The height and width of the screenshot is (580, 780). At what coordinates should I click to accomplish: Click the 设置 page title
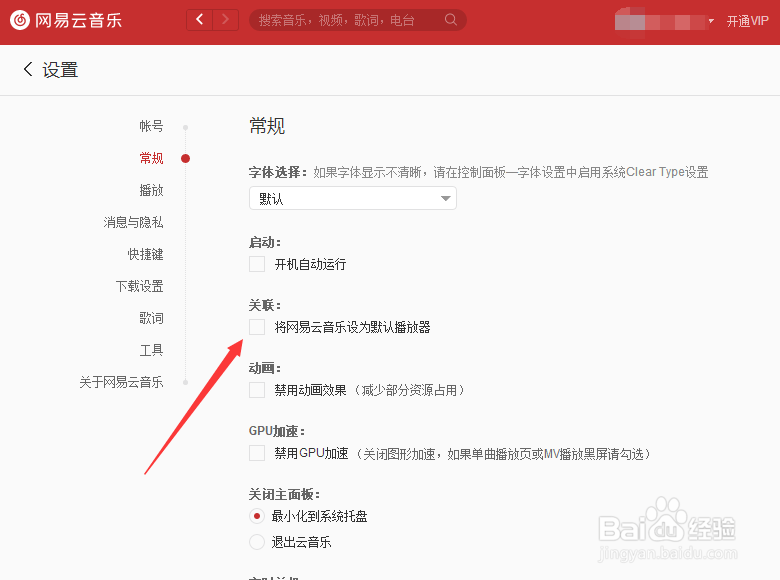click(60, 70)
